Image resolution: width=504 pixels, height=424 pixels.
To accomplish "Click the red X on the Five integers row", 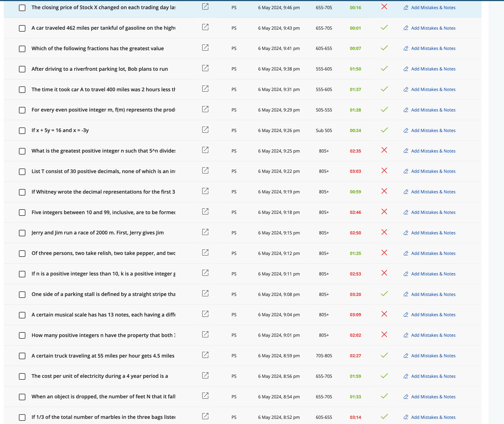I will 384,211.
